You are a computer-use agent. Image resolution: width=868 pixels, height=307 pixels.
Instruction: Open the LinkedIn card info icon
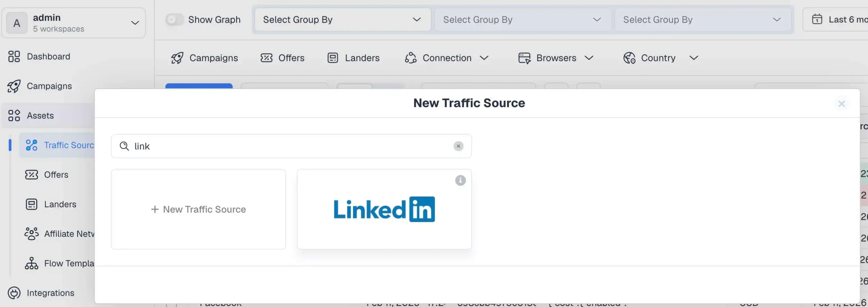pyautogui.click(x=460, y=180)
